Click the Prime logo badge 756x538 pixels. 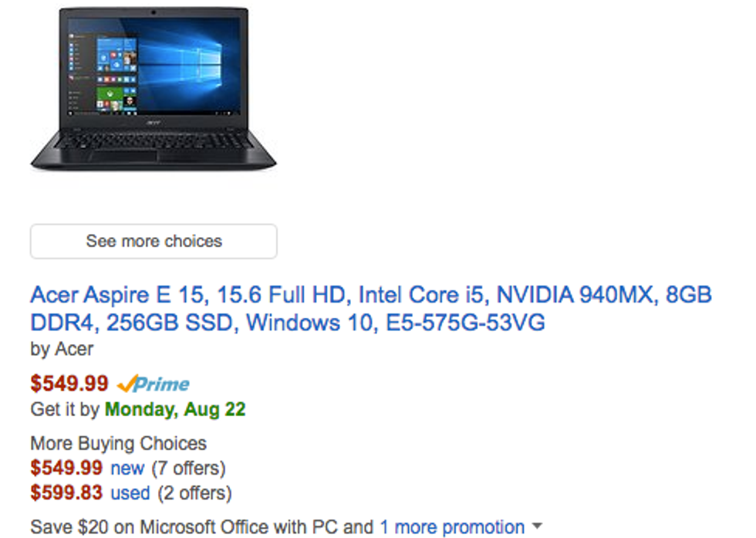click(154, 384)
